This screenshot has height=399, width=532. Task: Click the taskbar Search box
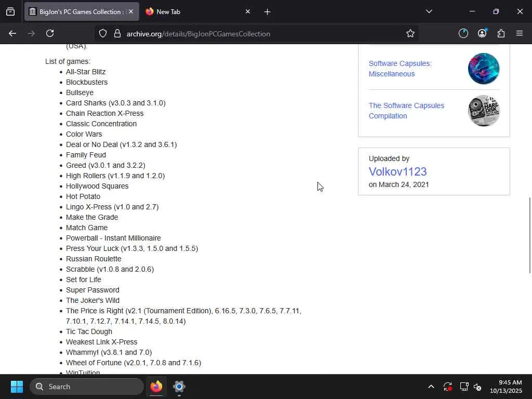(87, 387)
